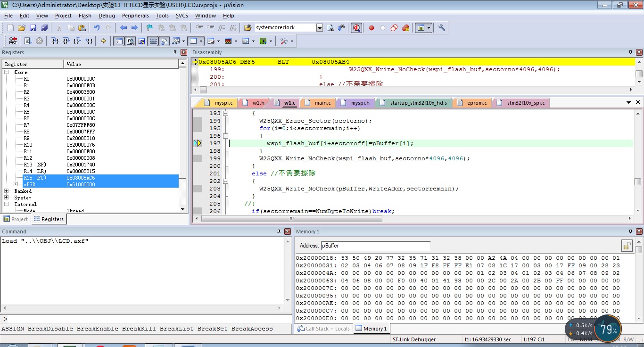Collapse code fold at line 196

point(225,136)
